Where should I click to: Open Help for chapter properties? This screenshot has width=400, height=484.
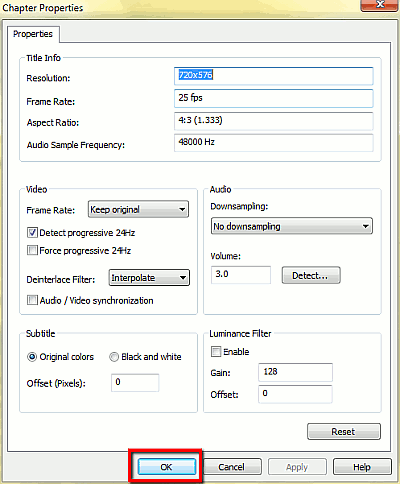coord(362,467)
